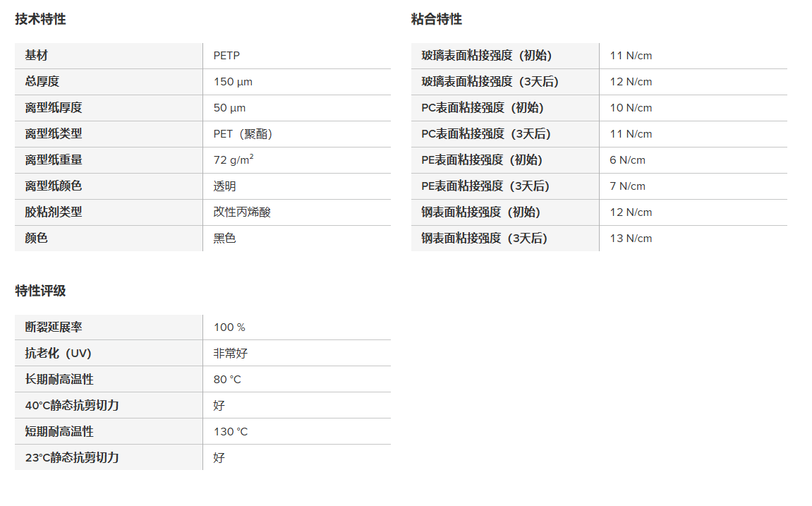Click the 10 N/cm value
Screen dimensions: 812x506
tap(631, 108)
